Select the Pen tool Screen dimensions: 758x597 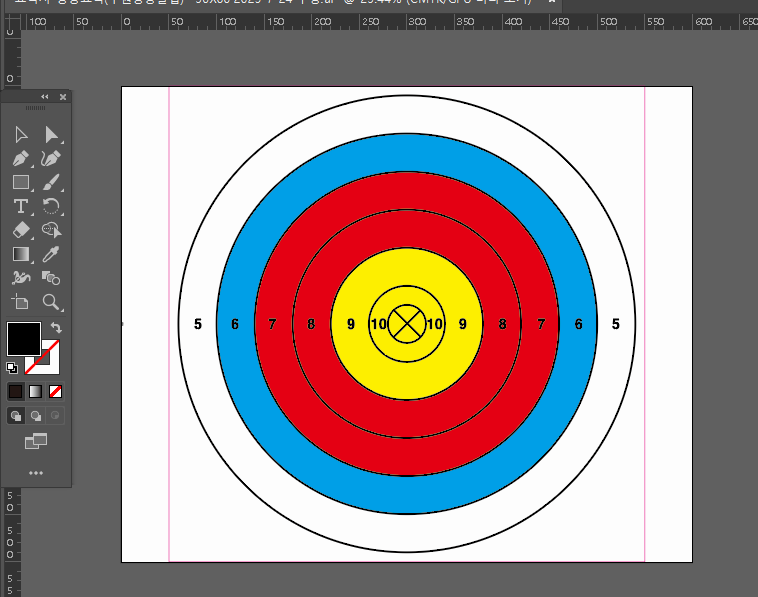point(21,159)
